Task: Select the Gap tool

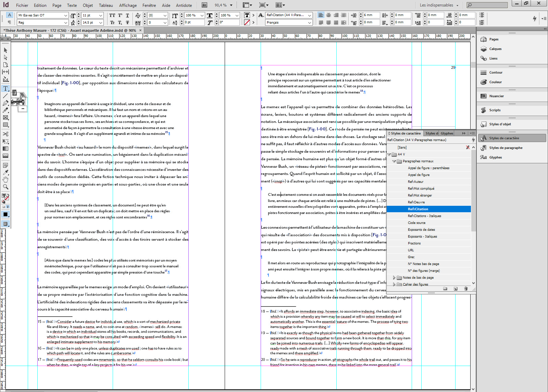Action: [x=5, y=72]
